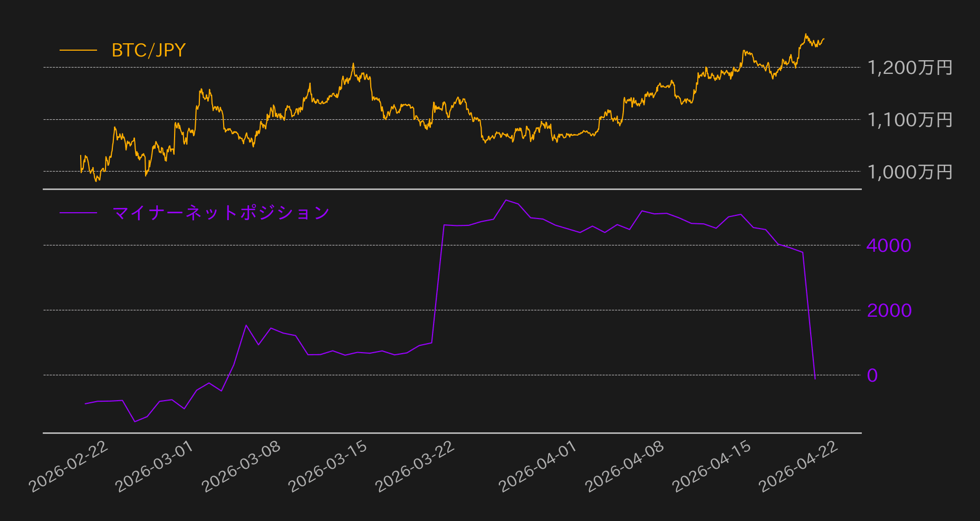Select the 1,000万円 price axis label
This screenshot has width=980, height=521.
(x=910, y=172)
